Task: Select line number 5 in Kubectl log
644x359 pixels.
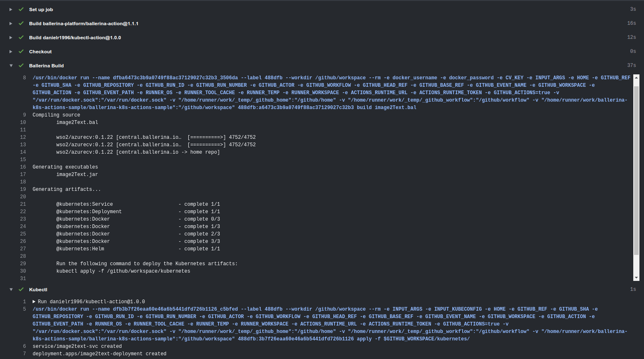Action: (24, 309)
